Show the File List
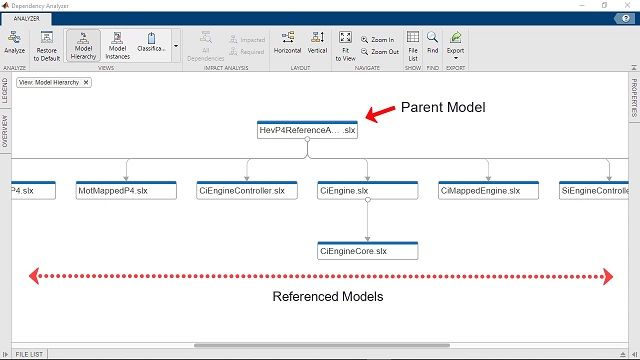 [413, 46]
